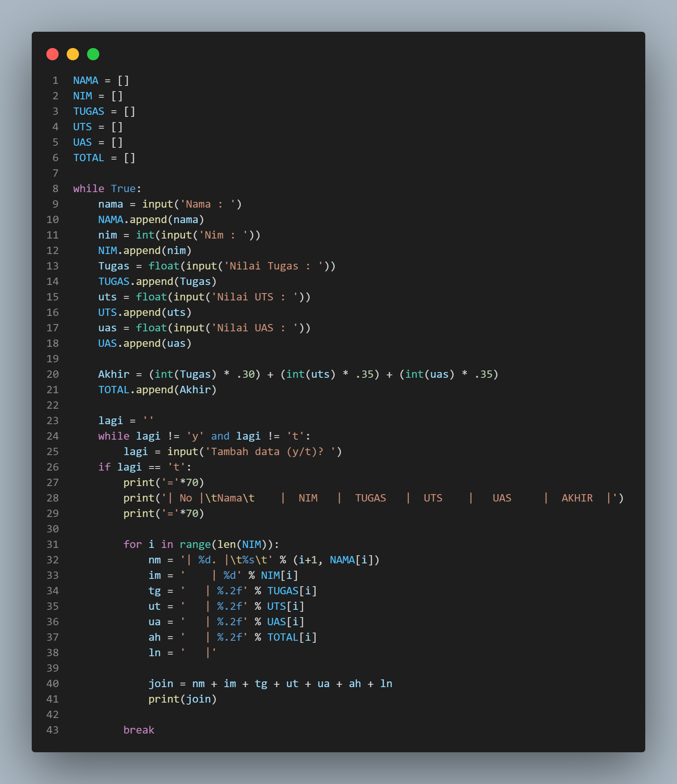Click 'NAMA.append(nama)' line

[151, 220]
